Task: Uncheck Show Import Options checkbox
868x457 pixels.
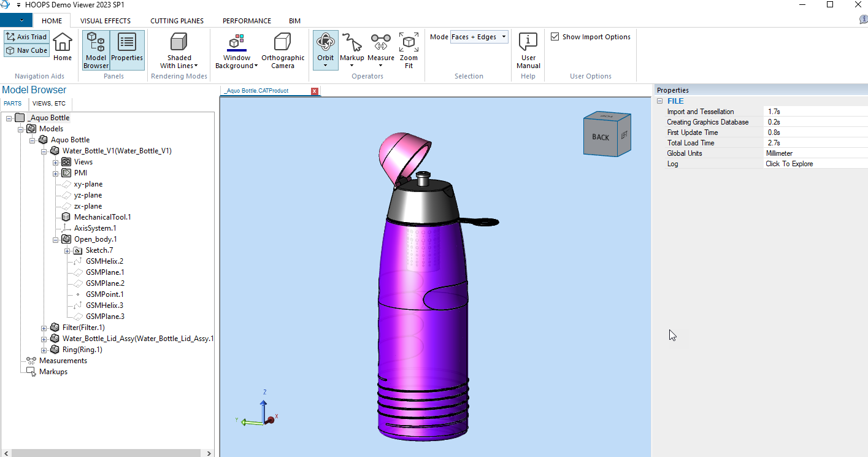Action: tap(555, 37)
